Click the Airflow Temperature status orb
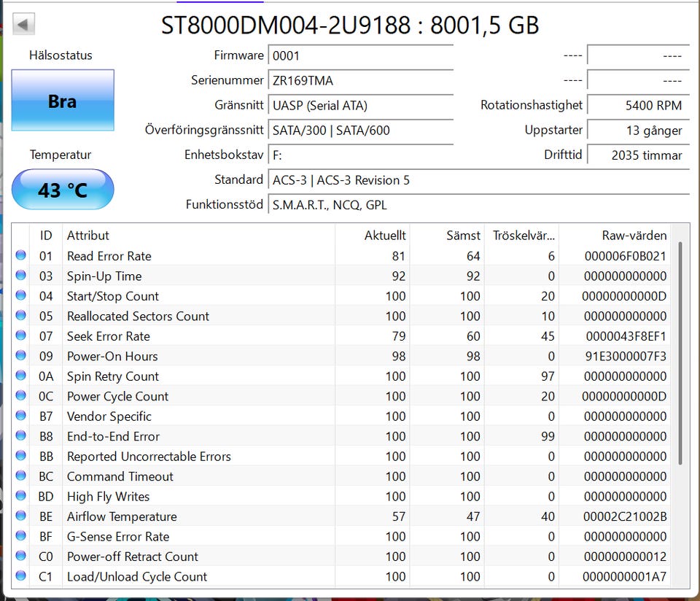The height and width of the screenshot is (601, 700). tap(21, 516)
